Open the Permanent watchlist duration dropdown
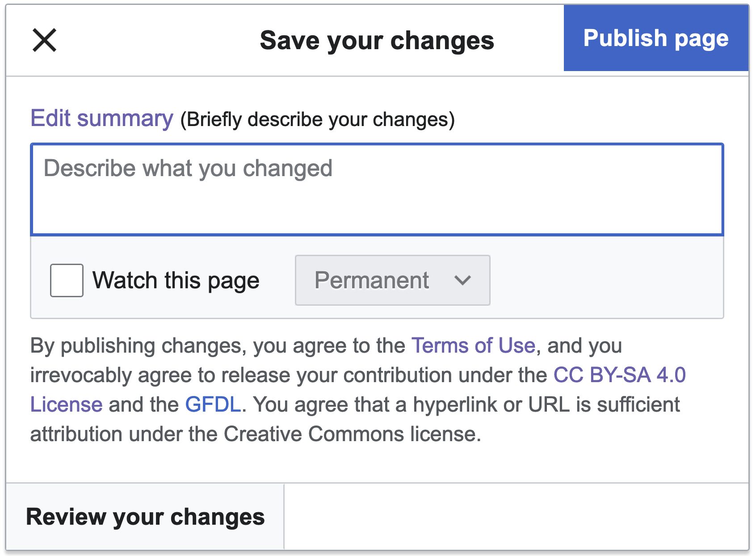756x556 pixels. (x=392, y=280)
